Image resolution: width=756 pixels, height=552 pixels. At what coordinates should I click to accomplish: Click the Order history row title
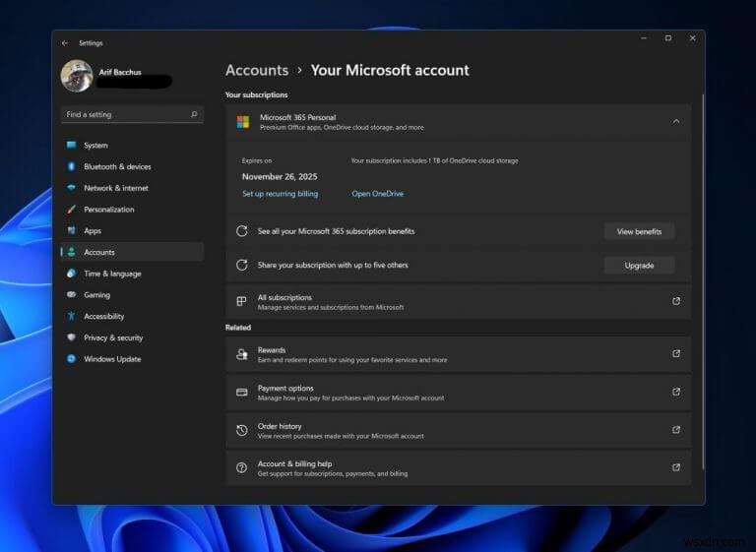pyautogui.click(x=280, y=426)
